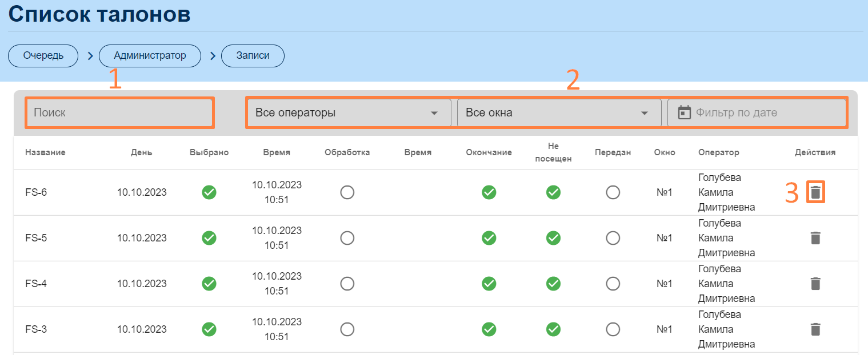Toggle FS-6 Обработка radio circle
Screen dimensions: 868x355
[x=347, y=192]
